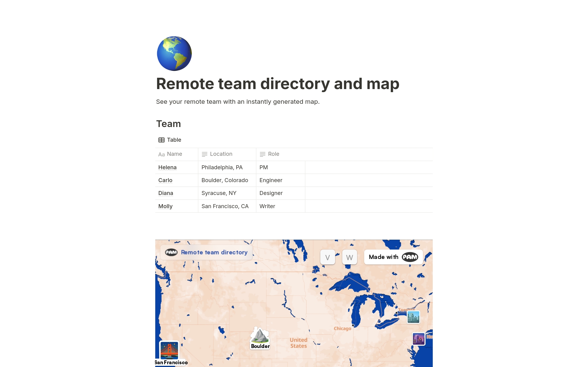The image size is (588, 367).
Task: Click the Aa icon in the Name column
Action: tap(162, 154)
